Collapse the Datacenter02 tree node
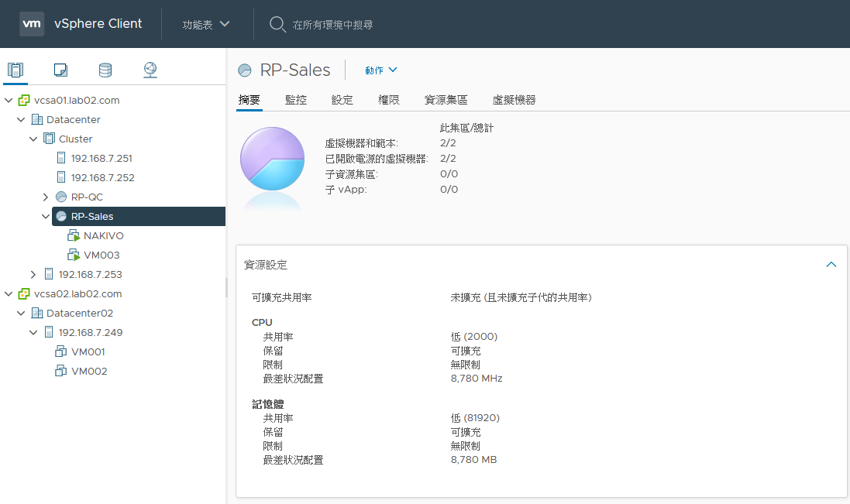The width and height of the screenshot is (850, 504). click(21, 313)
